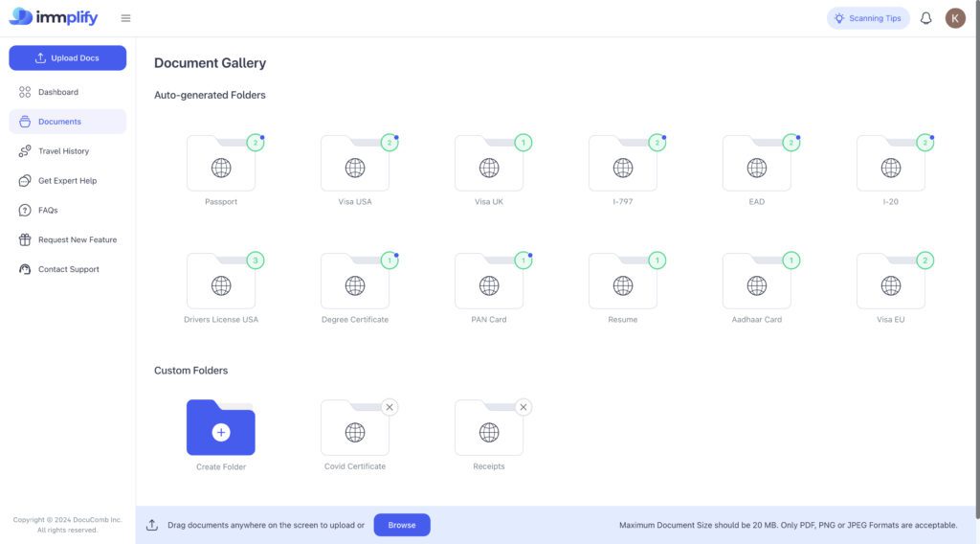The width and height of the screenshot is (980, 544).
Task: Click the Request New Feature gift icon
Action: coord(25,240)
